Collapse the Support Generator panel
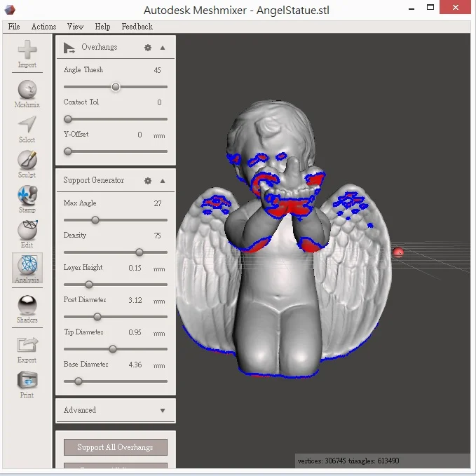This screenshot has height=476, width=476. tap(163, 181)
